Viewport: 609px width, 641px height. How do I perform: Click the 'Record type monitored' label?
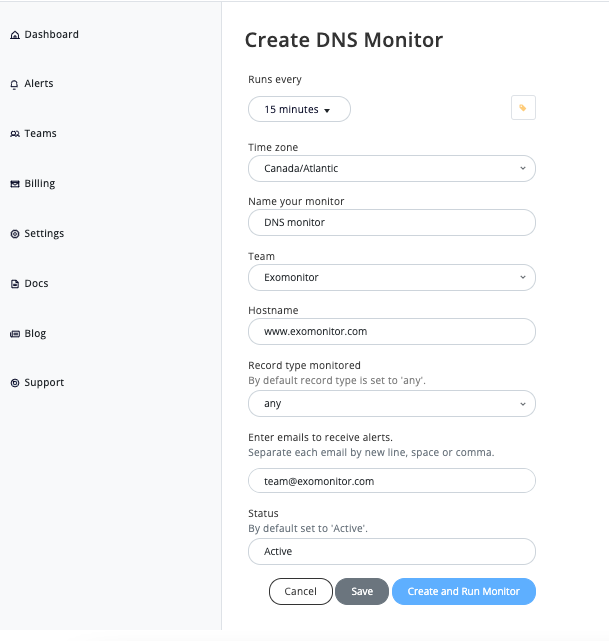point(304,365)
